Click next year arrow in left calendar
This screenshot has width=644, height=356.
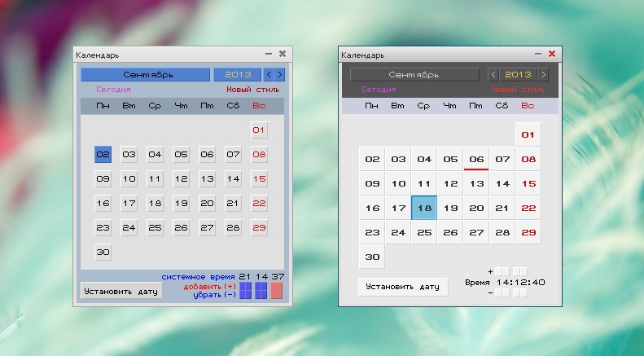click(x=280, y=75)
